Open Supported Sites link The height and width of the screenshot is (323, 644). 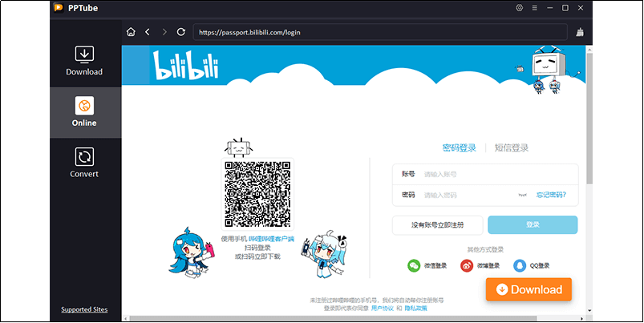coord(84,309)
